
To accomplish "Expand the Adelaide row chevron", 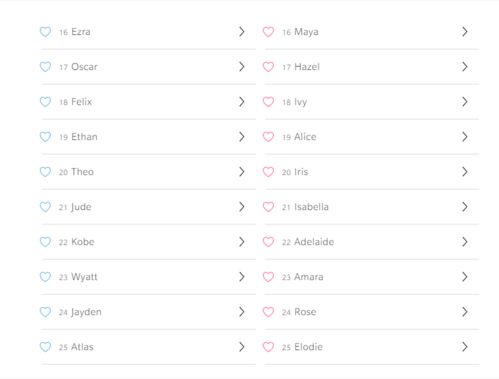I will point(465,242).
